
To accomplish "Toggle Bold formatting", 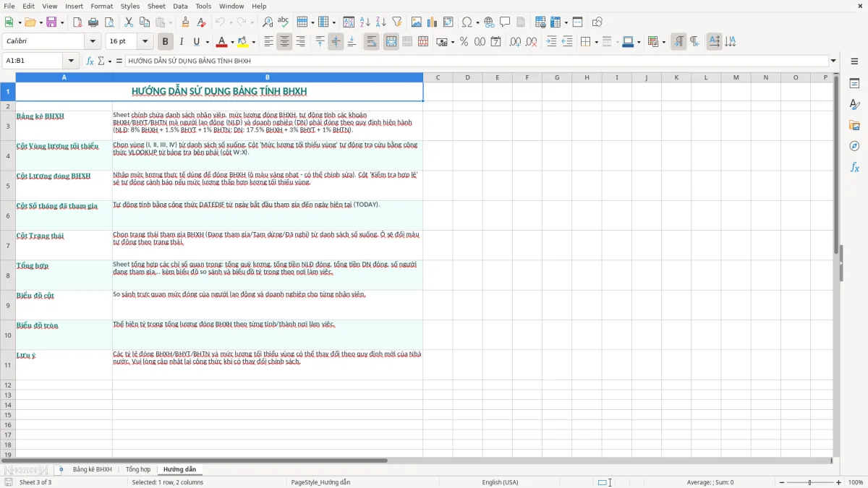I will pos(165,42).
